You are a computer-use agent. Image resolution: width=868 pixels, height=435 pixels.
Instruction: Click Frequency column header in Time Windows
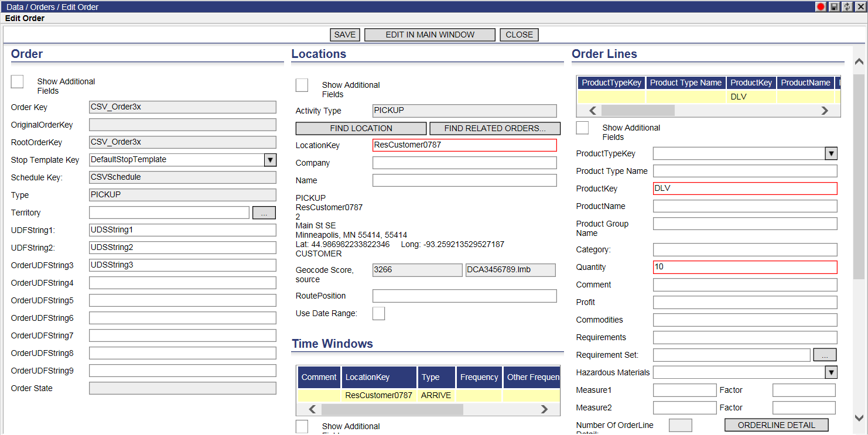[x=479, y=378]
